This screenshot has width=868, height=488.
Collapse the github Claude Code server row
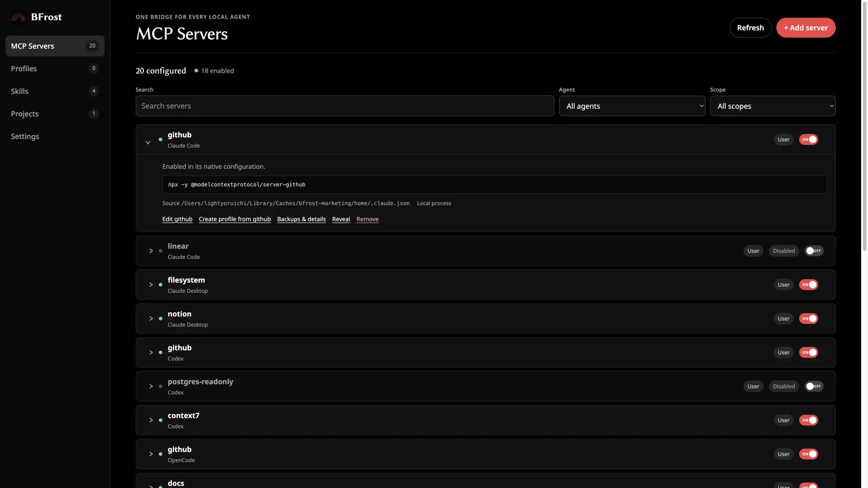(x=148, y=142)
